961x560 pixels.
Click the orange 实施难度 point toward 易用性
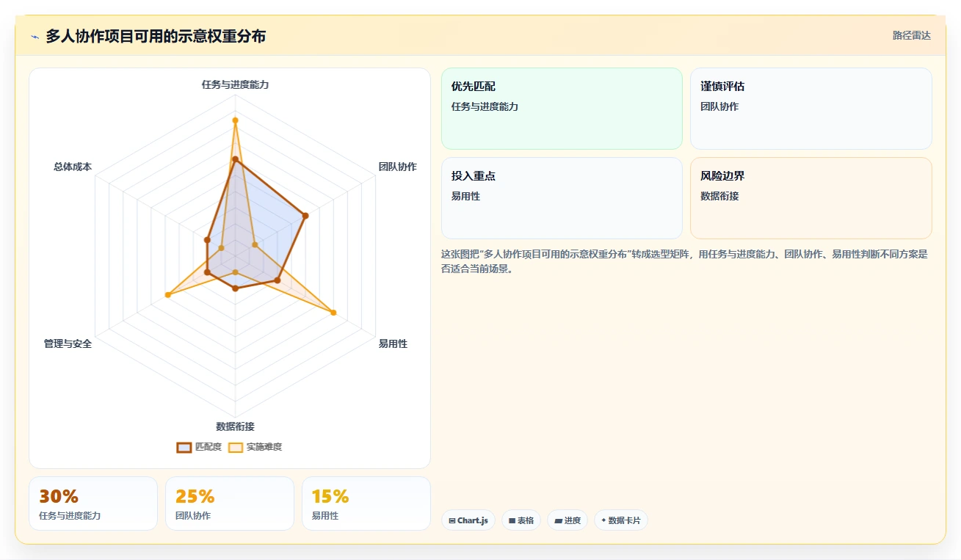coord(333,313)
